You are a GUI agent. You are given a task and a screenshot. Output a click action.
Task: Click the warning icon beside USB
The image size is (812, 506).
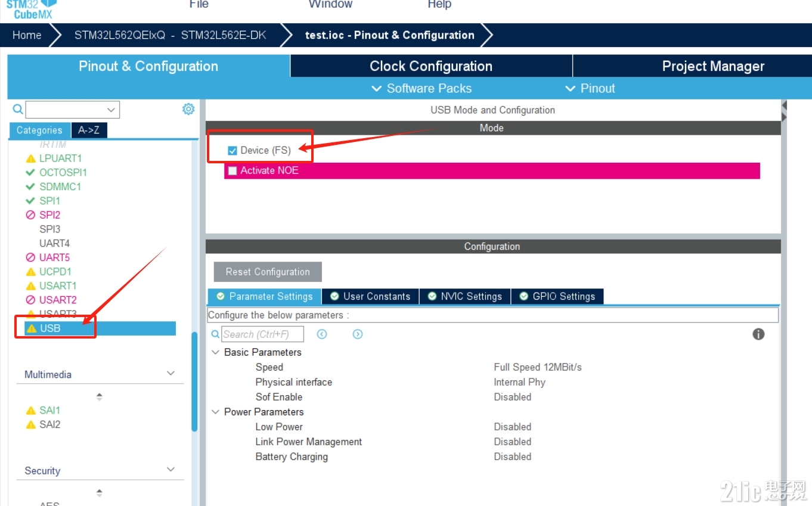click(32, 328)
